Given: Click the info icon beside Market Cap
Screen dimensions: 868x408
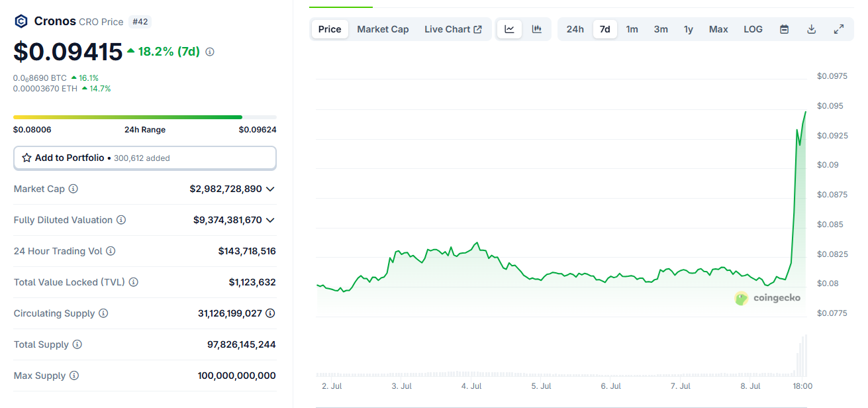Looking at the screenshot, I should [x=73, y=189].
